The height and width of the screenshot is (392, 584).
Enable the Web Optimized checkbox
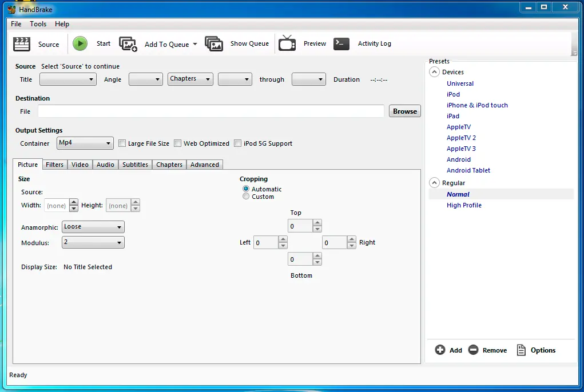pyautogui.click(x=178, y=143)
